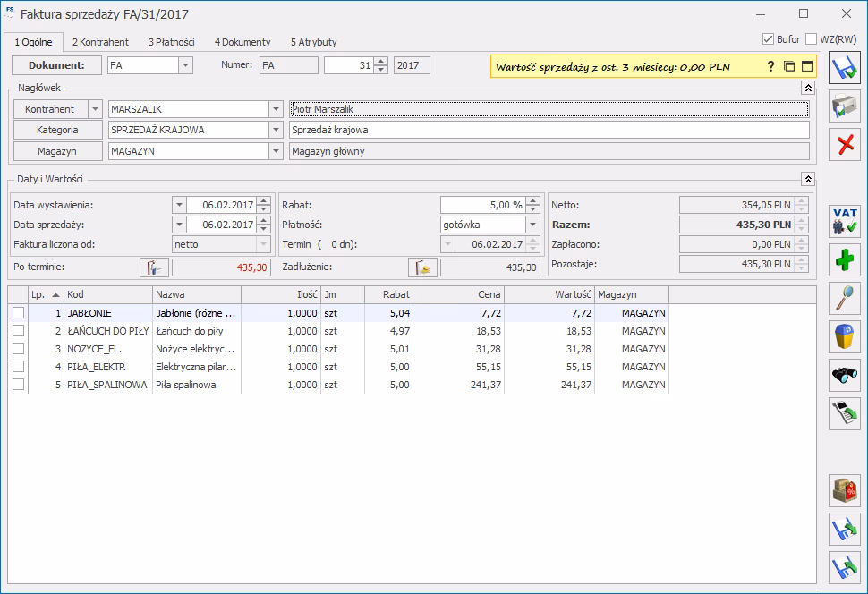The width and height of the screenshot is (868, 594).
Task: Expand the Kategoria SPRZEDAŻ KRAJOWA dropdown
Action: click(275, 130)
